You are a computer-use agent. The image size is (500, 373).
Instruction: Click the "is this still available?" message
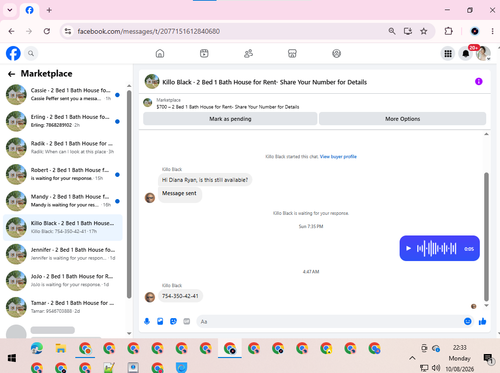205,180
